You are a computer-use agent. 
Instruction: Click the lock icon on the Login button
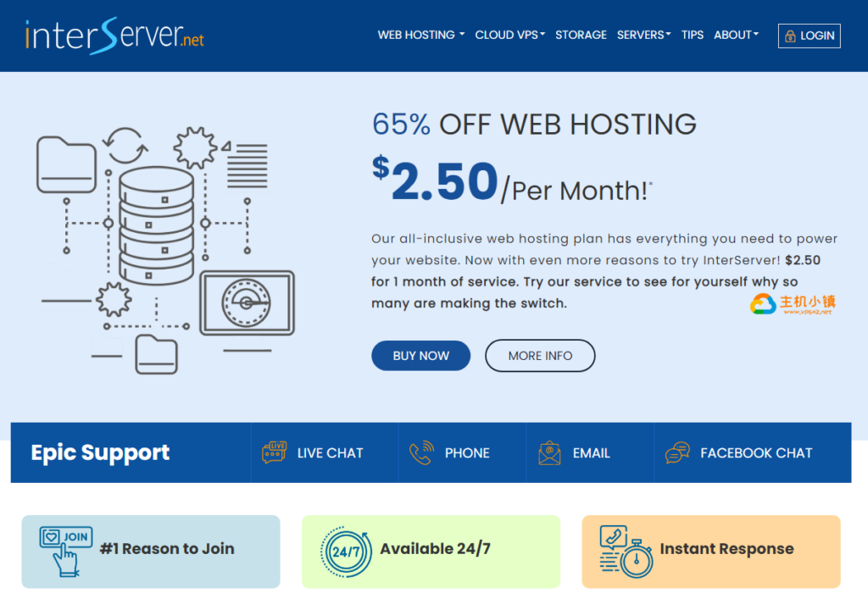pos(790,36)
